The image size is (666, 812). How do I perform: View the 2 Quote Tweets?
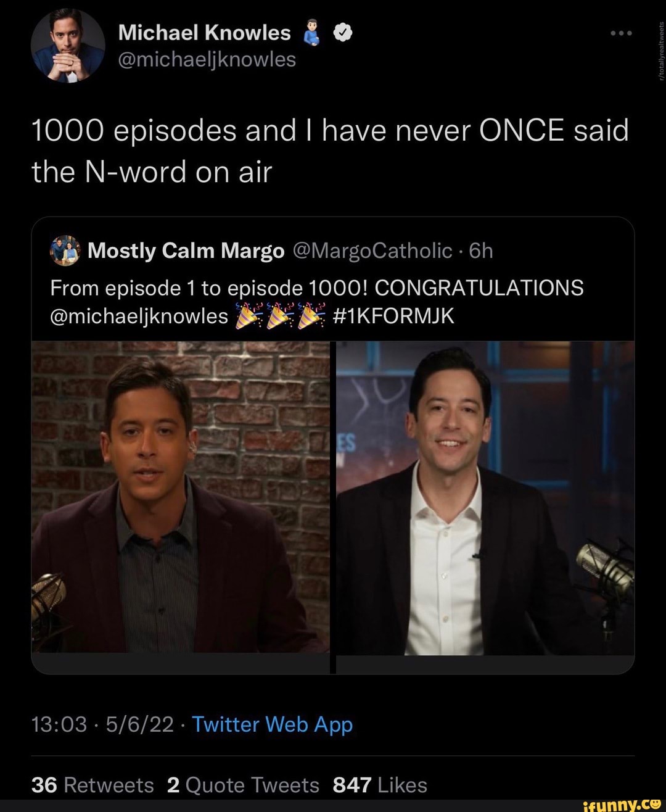click(x=243, y=785)
